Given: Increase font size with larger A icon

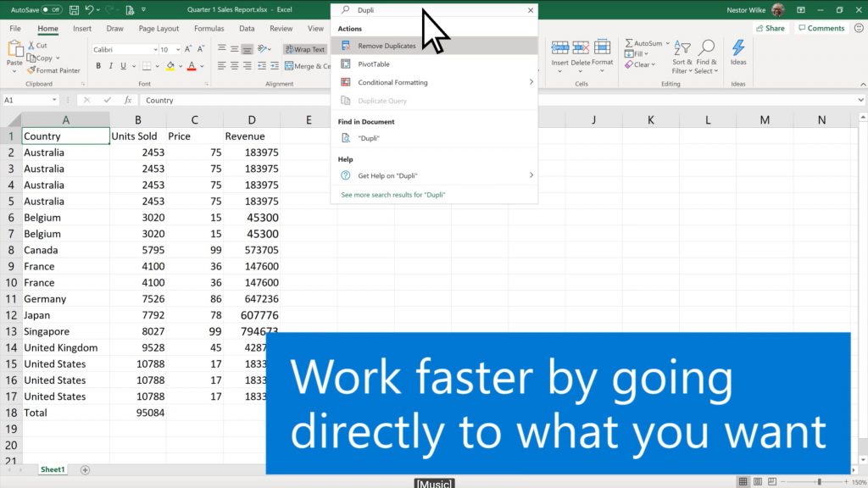Looking at the screenshot, I should coord(189,49).
